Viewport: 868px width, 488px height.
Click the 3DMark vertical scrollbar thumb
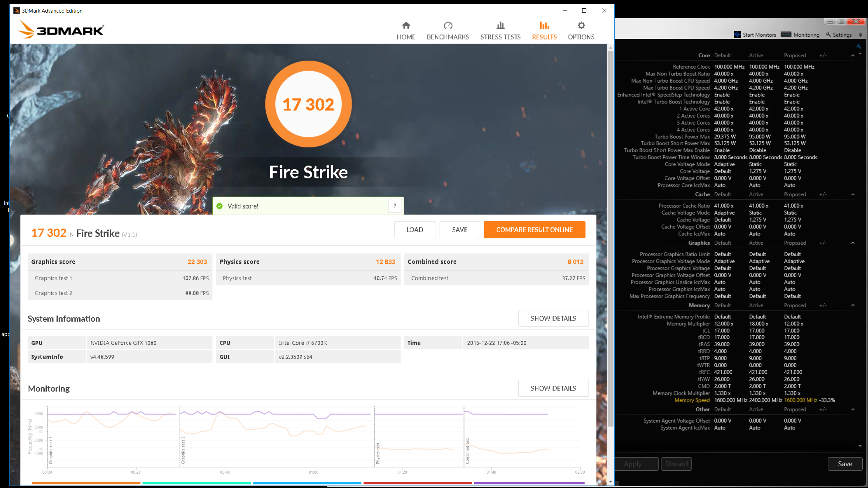(610, 239)
